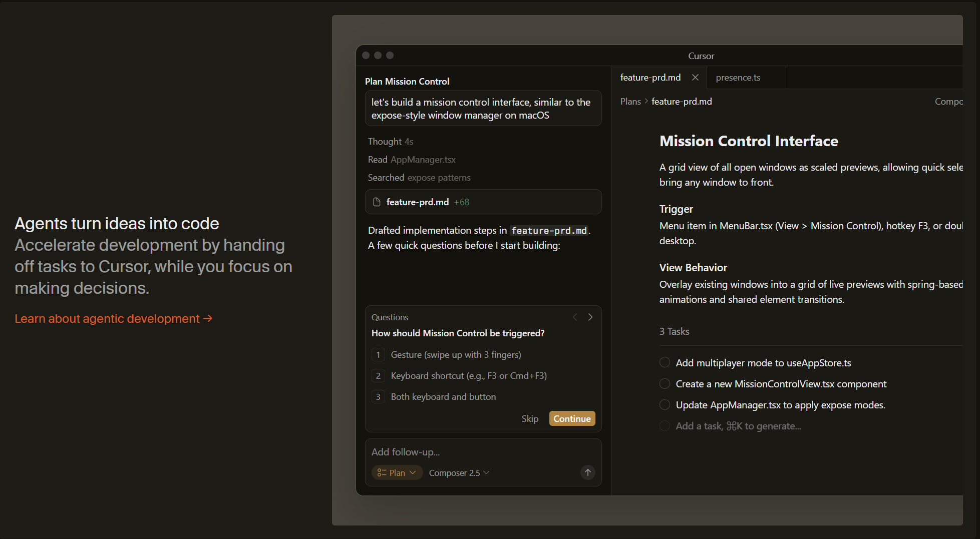Click the Plan Mission Control title

tap(407, 82)
